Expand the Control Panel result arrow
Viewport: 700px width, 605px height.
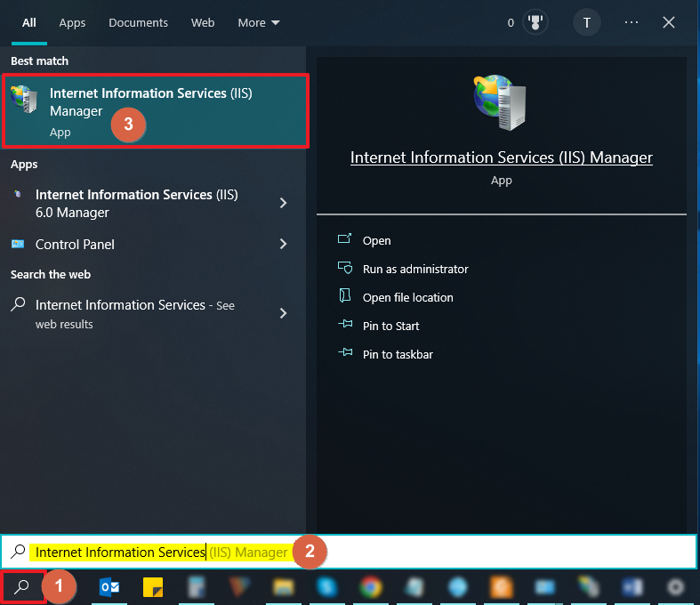[283, 244]
